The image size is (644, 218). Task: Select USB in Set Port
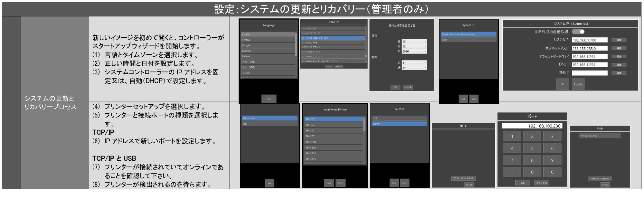pos(399,118)
